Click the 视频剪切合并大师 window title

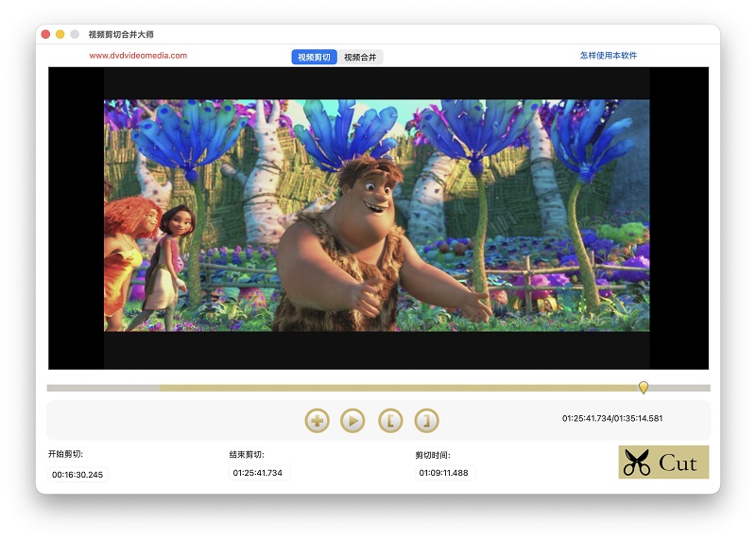121,34
